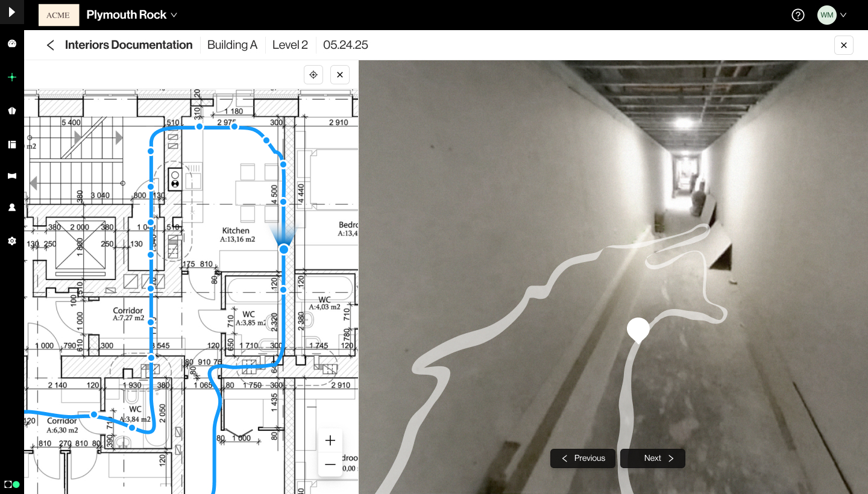Go to the Previous photo
This screenshot has height=494, width=868.
coord(583,458)
